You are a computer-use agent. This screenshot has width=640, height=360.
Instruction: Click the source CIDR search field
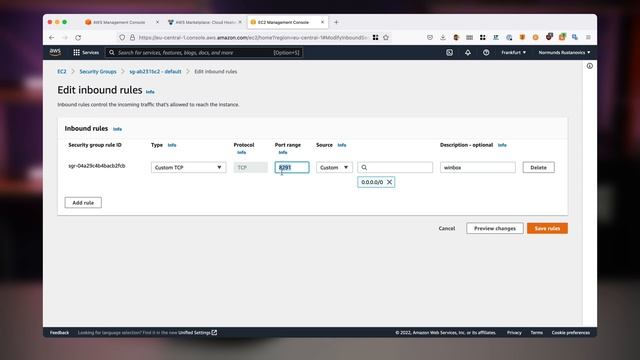395,167
